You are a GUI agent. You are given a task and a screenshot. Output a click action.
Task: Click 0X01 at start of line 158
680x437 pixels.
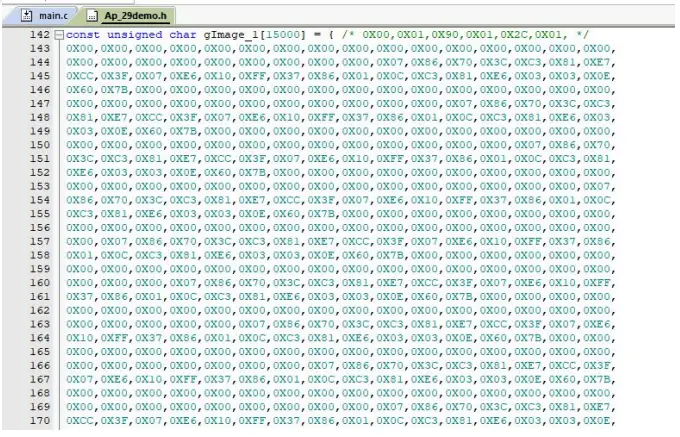coord(80,255)
